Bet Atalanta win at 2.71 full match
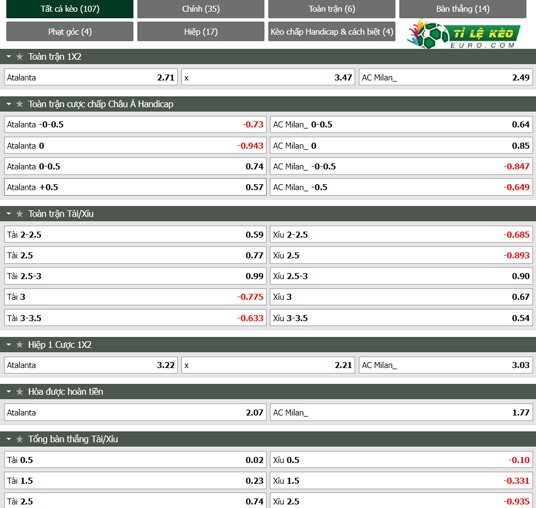The width and height of the screenshot is (536, 508). click(91, 78)
